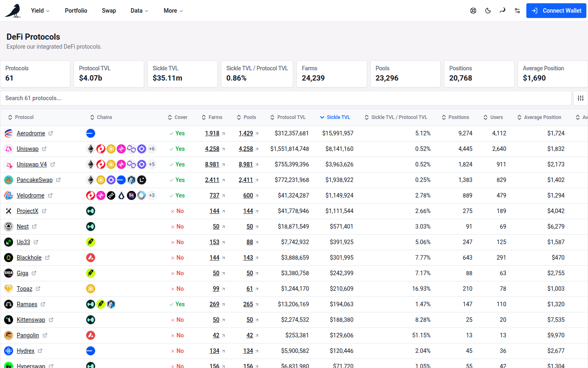This screenshot has width=588, height=368.
Task: Sort by the Positions column header
Action: pyautogui.click(x=455, y=117)
